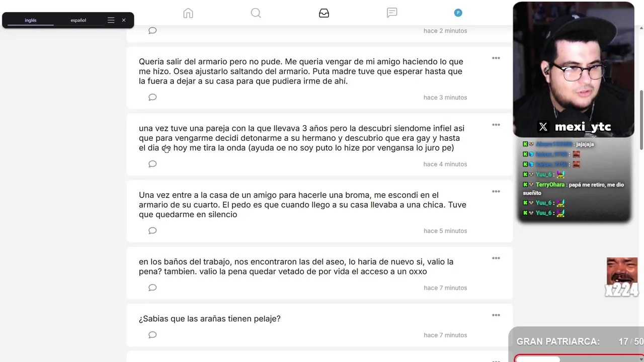
Task: Click the post text starting 'una vez tuve una pareja'
Action: coord(302,138)
